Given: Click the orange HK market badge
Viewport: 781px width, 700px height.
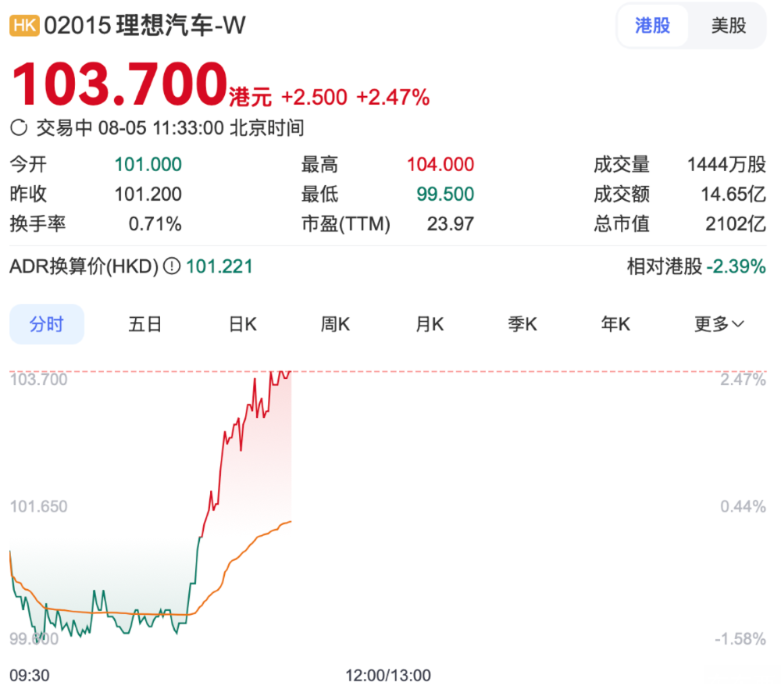Looking at the screenshot, I should point(24,25).
